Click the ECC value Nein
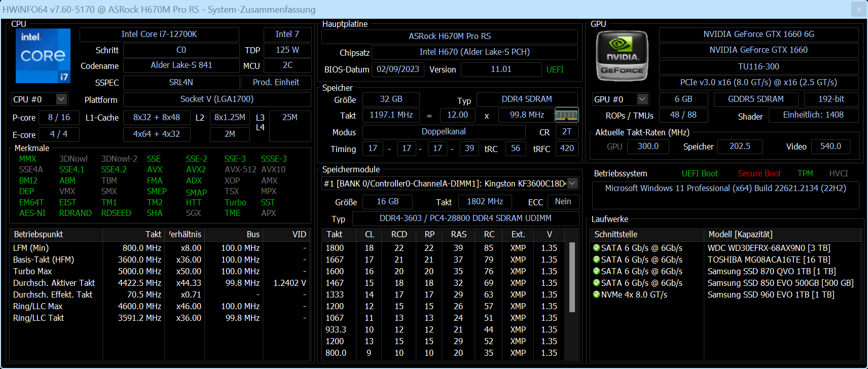Screen dimensions: 868x369 click(x=563, y=202)
